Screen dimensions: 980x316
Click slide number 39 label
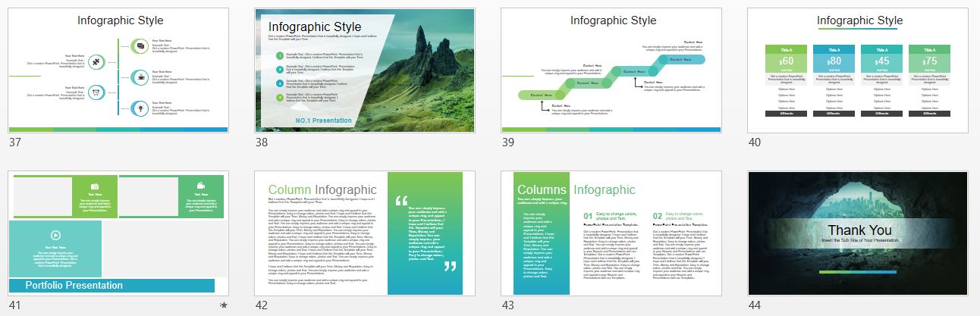click(x=508, y=142)
